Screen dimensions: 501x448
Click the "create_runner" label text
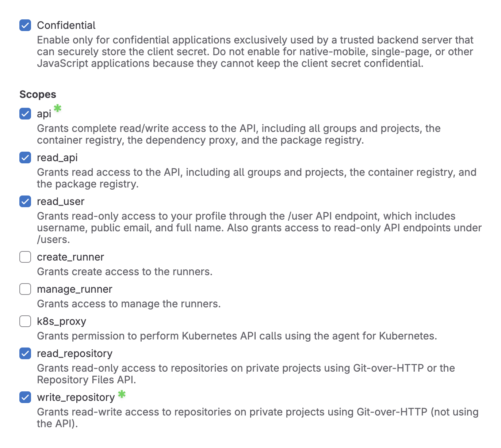(70, 257)
